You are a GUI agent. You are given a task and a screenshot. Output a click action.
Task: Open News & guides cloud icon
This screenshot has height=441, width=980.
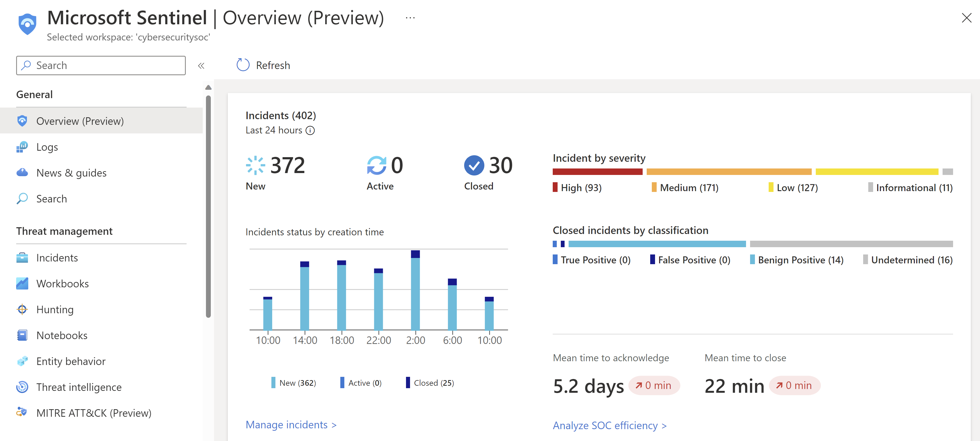(22, 173)
